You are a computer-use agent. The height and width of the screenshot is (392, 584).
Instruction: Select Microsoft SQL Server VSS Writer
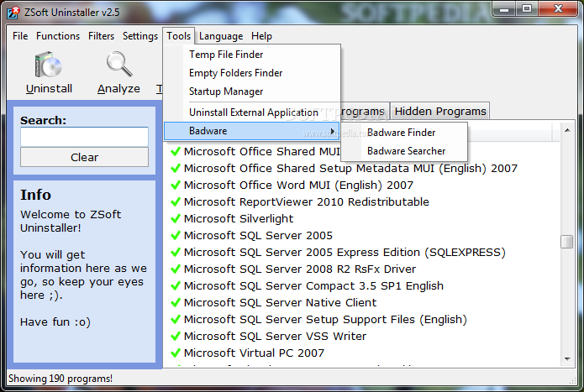pos(275,337)
